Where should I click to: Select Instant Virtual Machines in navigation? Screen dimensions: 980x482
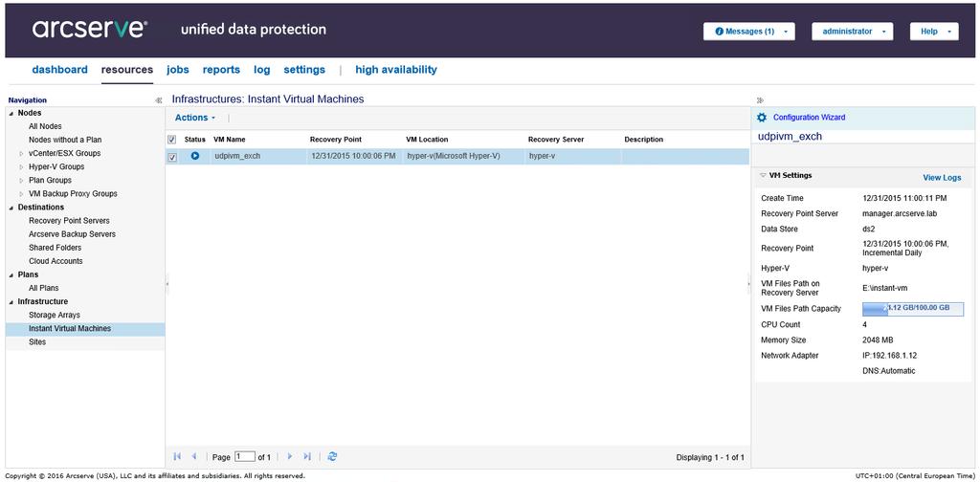tap(70, 329)
